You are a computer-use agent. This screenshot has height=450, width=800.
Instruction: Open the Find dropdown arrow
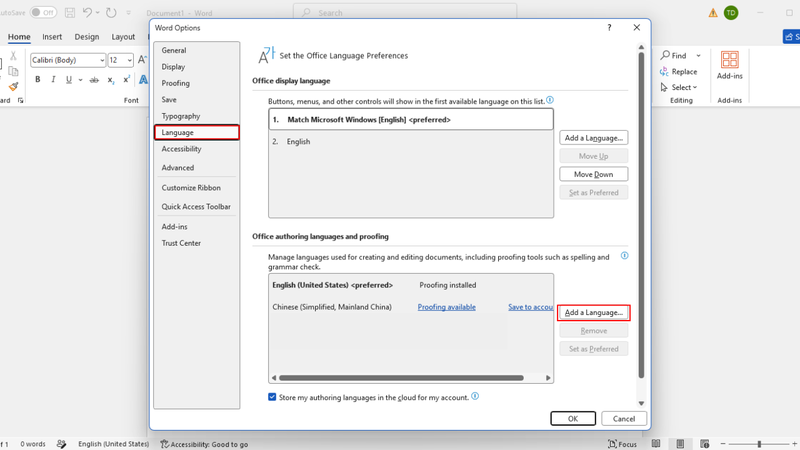pos(698,55)
